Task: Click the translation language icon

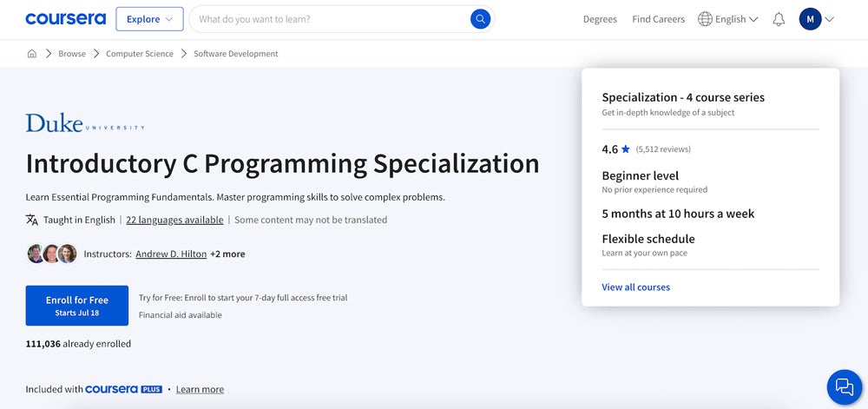Action: click(x=32, y=220)
